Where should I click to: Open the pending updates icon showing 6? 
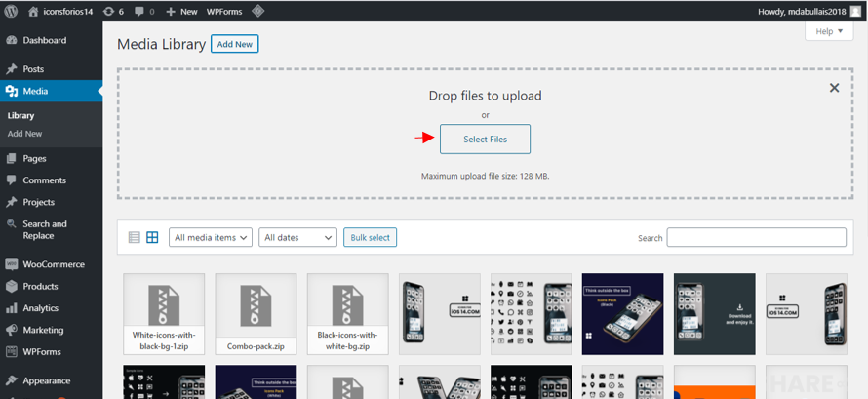tap(113, 11)
